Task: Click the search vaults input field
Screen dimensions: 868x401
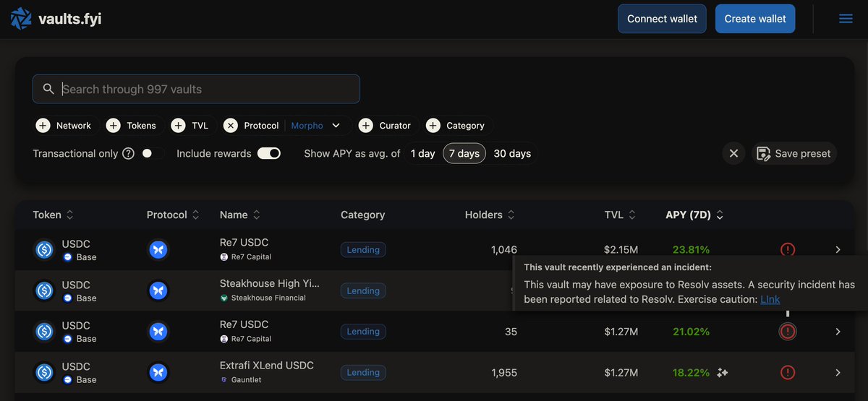Action: pyautogui.click(x=196, y=89)
